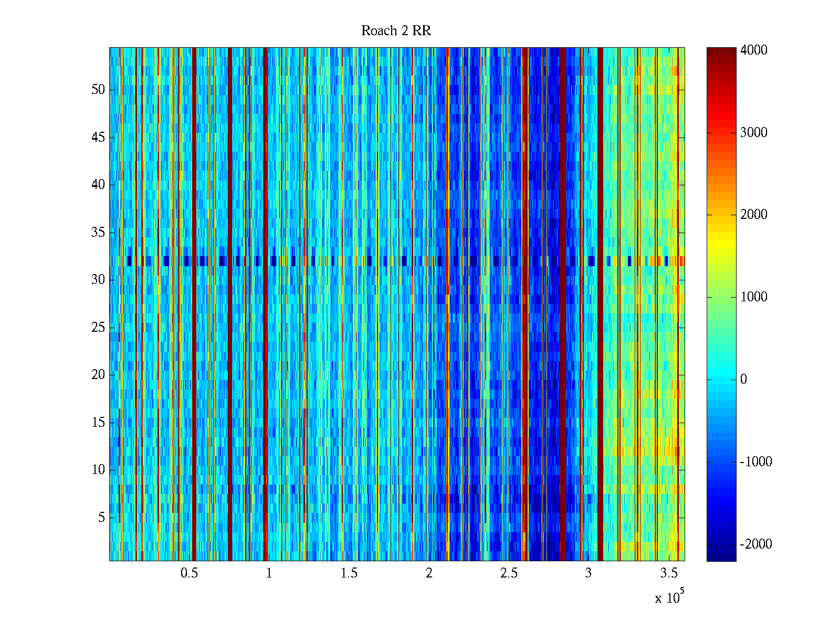Click the colorbar tick label 1000

[x=753, y=297]
